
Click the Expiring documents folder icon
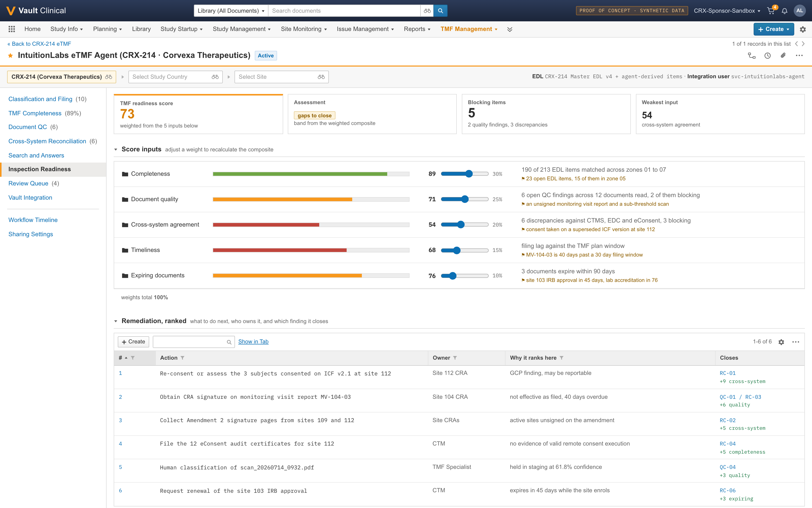[x=125, y=276]
